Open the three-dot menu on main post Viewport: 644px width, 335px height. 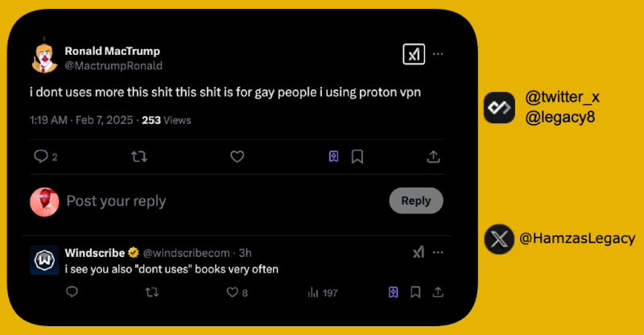pyautogui.click(x=438, y=54)
